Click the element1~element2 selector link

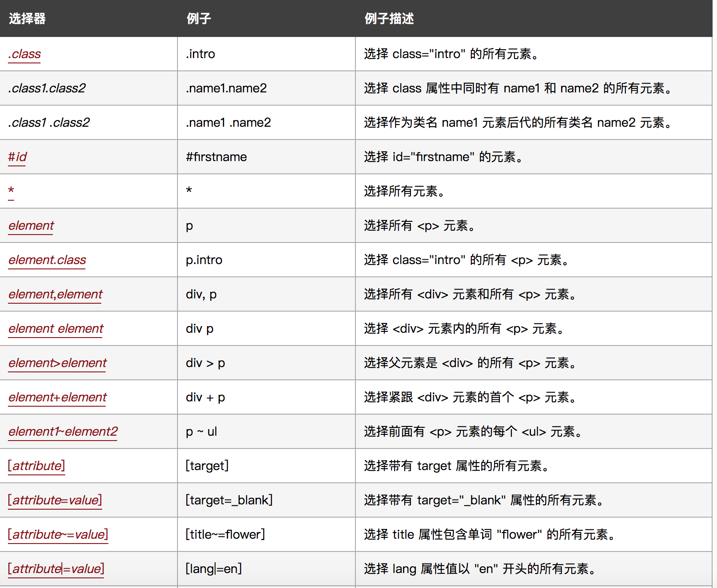click(63, 432)
